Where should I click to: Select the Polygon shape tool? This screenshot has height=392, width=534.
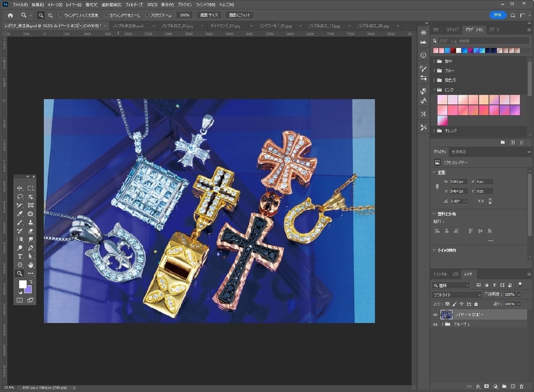(x=20, y=265)
